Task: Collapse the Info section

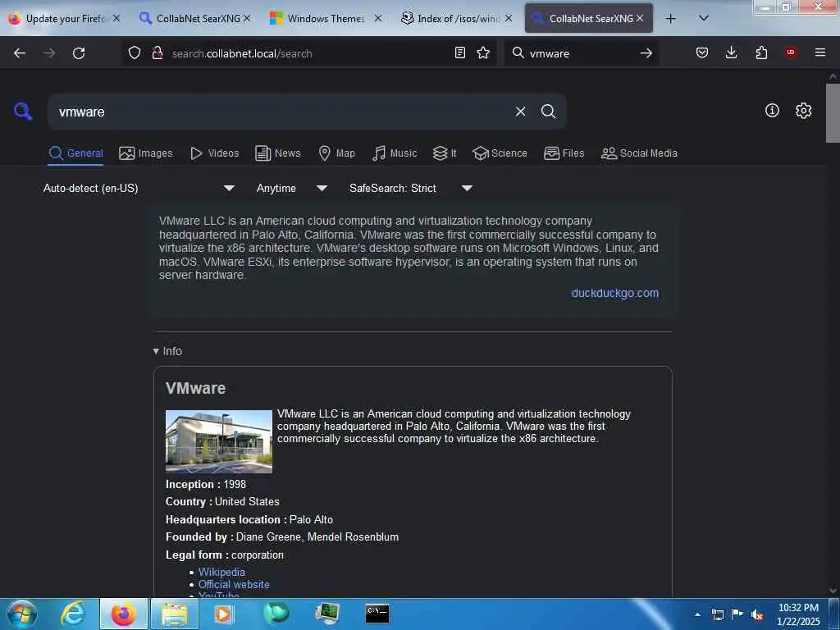Action: [x=167, y=351]
